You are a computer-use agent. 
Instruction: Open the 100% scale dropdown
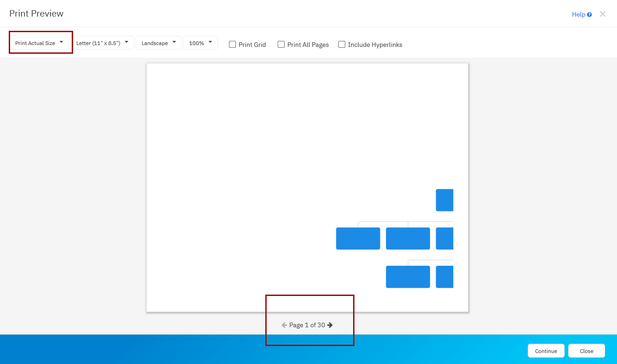coord(200,43)
